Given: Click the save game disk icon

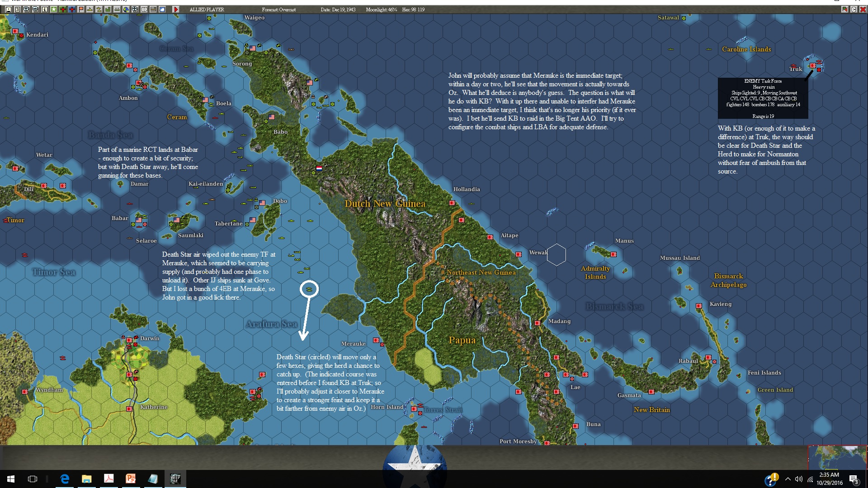Looking at the screenshot, I should click(9, 9).
